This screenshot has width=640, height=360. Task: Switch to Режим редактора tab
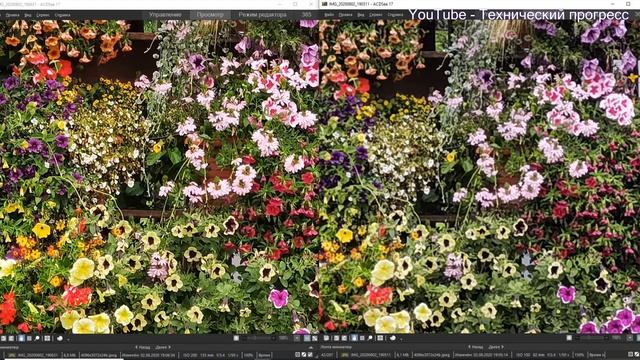tap(262, 15)
